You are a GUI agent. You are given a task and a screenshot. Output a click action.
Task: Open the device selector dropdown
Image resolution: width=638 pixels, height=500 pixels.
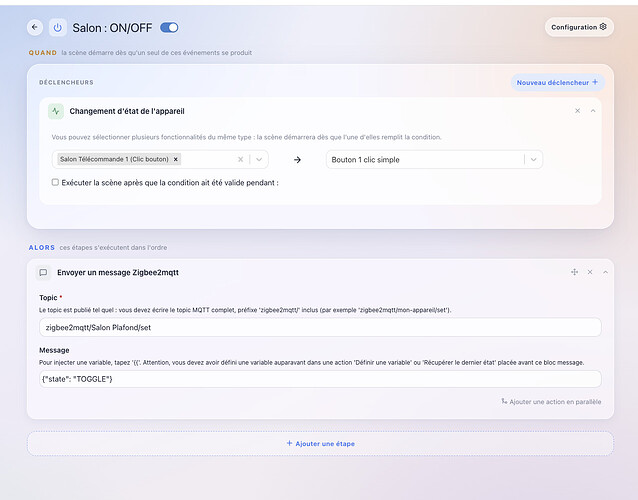pyautogui.click(x=259, y=159)
